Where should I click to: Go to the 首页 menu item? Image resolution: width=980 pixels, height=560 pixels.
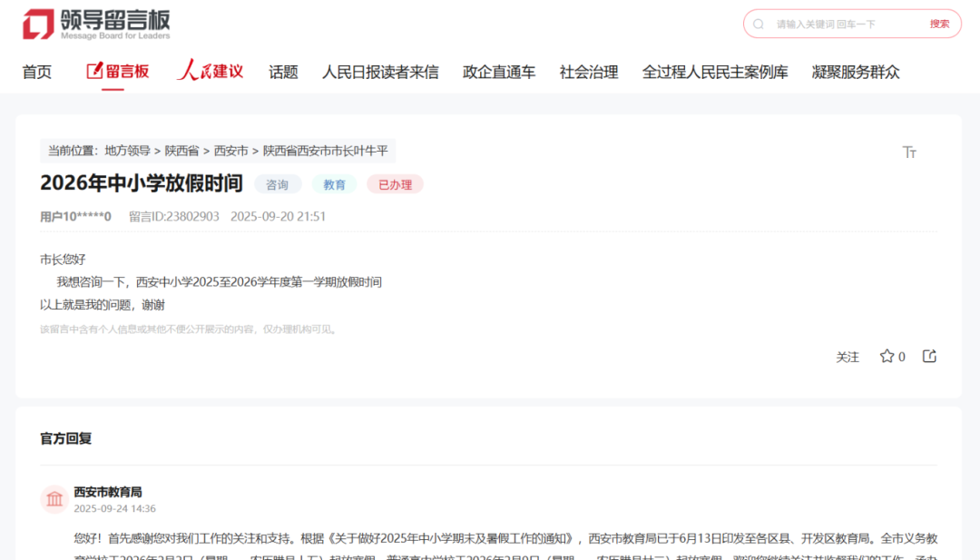(37, 73)
